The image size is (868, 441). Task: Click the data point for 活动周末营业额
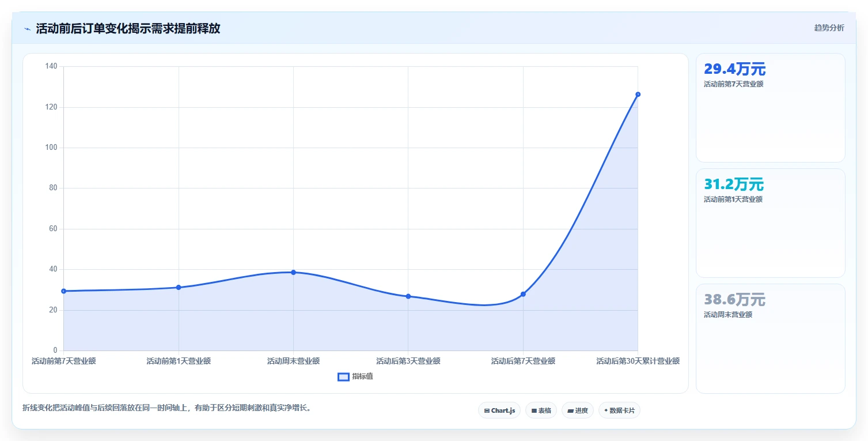(x=293, y=272)
